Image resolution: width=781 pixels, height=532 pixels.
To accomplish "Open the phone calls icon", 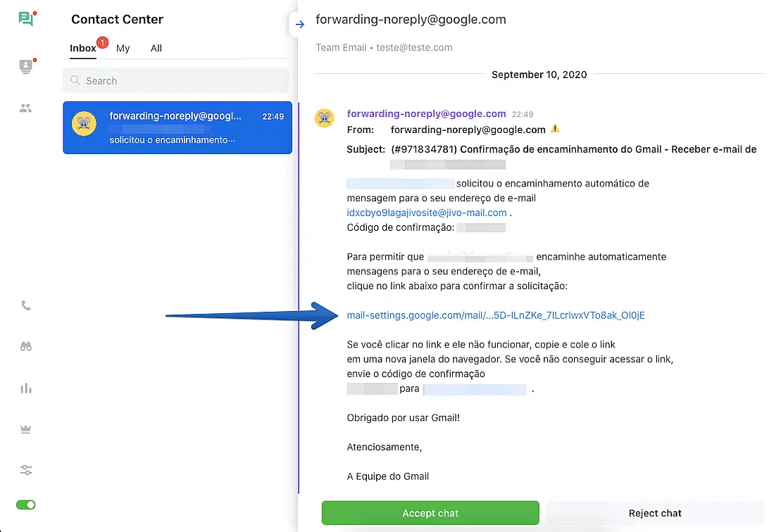I will [x=26, y=306].
